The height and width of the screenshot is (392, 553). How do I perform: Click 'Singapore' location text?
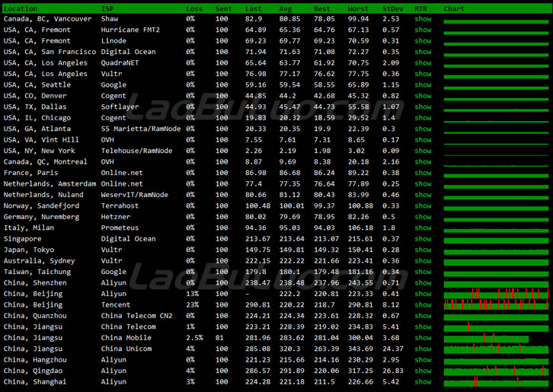[22, 239]
